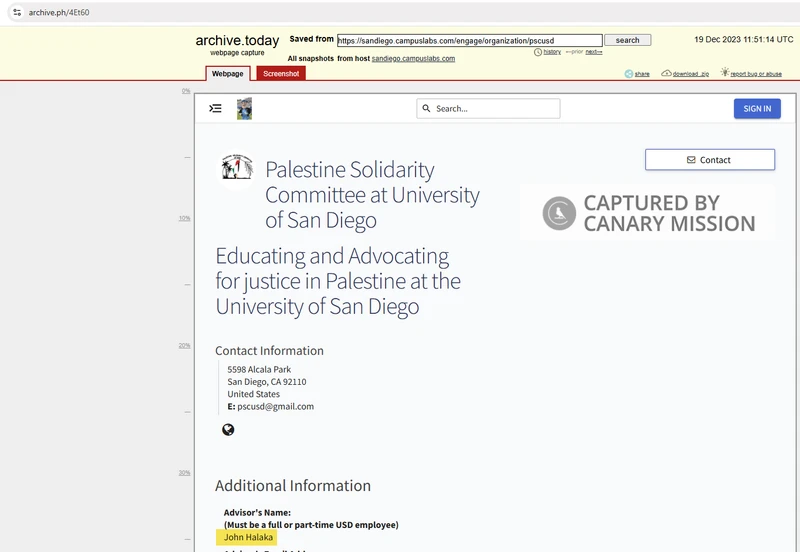Switch to the Screenshot tab

click(x=281, y=74)
